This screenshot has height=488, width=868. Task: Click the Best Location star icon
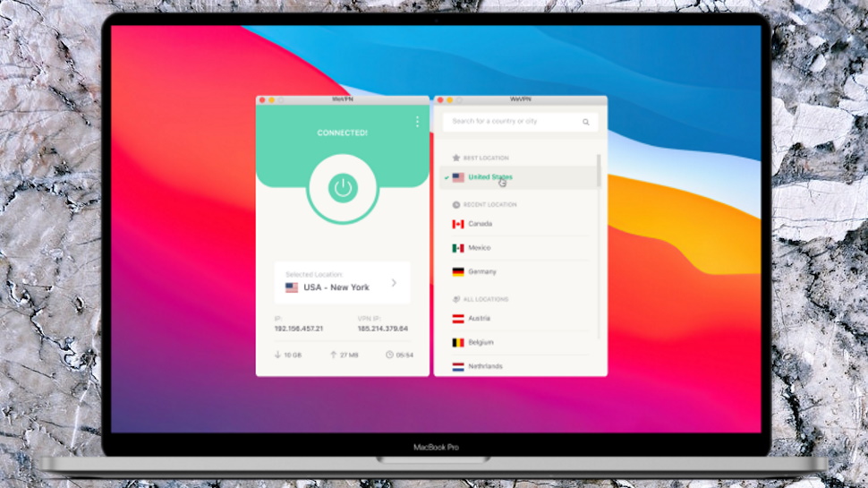pos(456,158)
